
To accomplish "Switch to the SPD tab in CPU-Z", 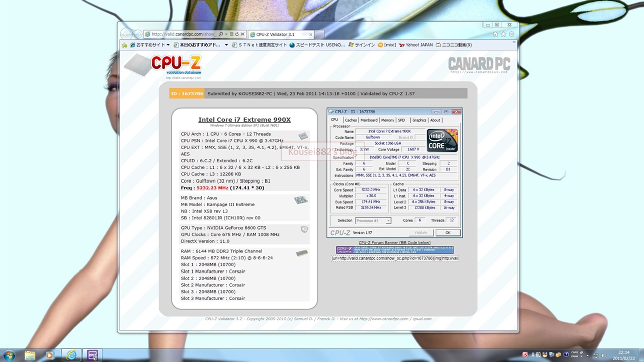I will point(401,120).
